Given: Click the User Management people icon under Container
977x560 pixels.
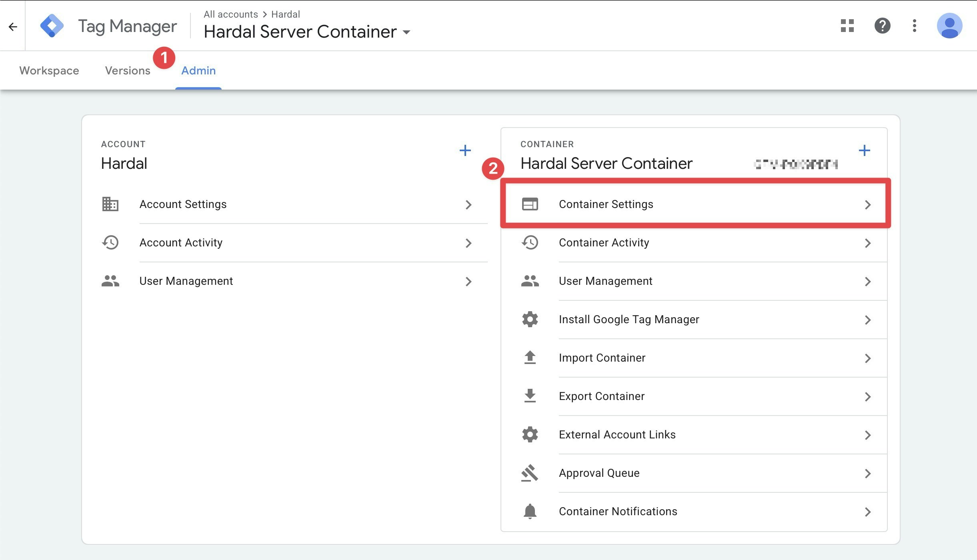Looking at the screenshot, I should click(530, 281).
